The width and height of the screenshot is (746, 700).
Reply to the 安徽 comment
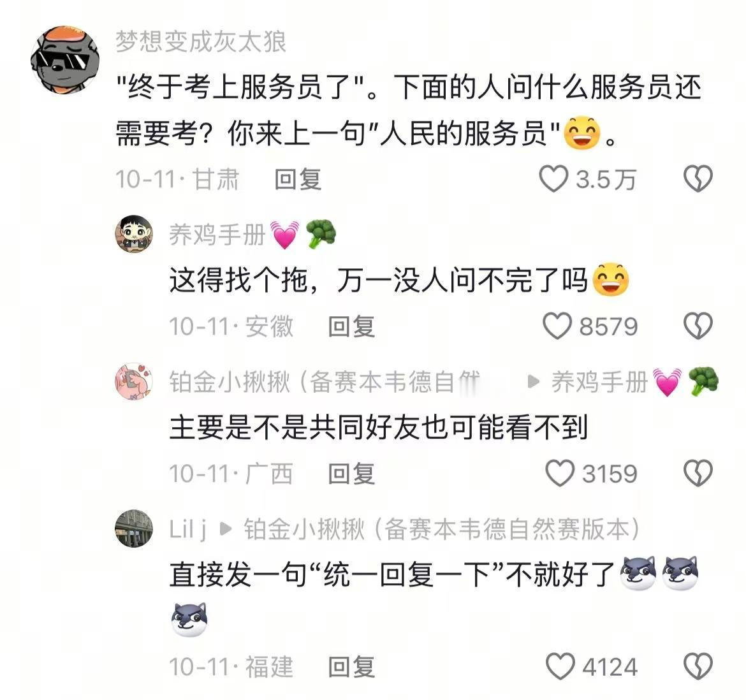(x=351, y=326)
